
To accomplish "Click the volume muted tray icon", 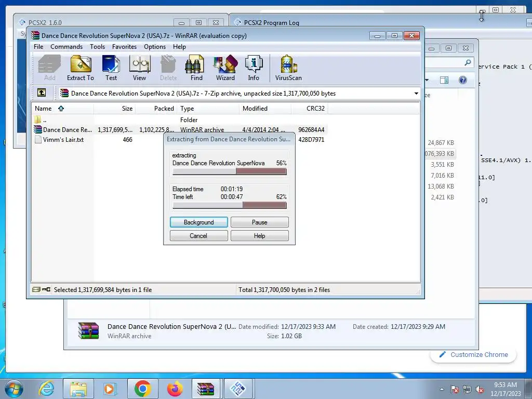I will tap(480, 390).
